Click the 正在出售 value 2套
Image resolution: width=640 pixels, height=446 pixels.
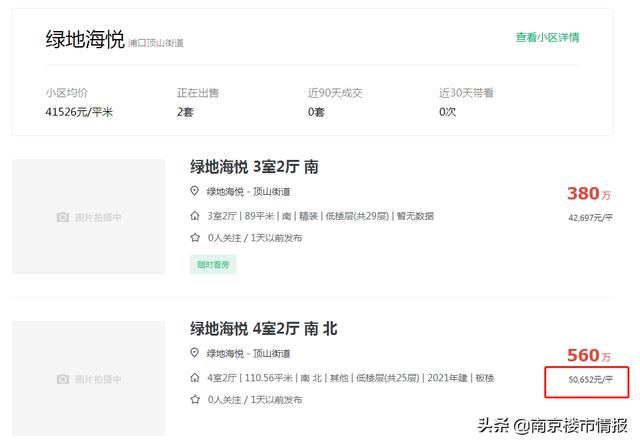click(185, 112)
